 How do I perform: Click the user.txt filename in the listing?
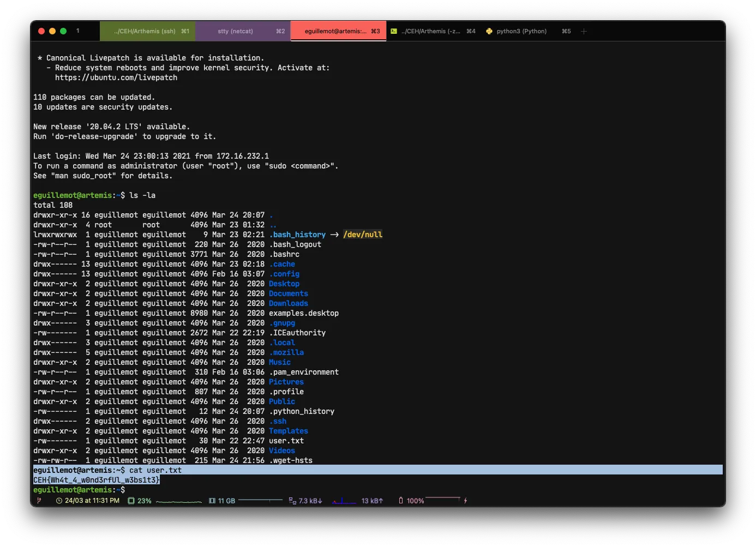(x=286, y=441)
